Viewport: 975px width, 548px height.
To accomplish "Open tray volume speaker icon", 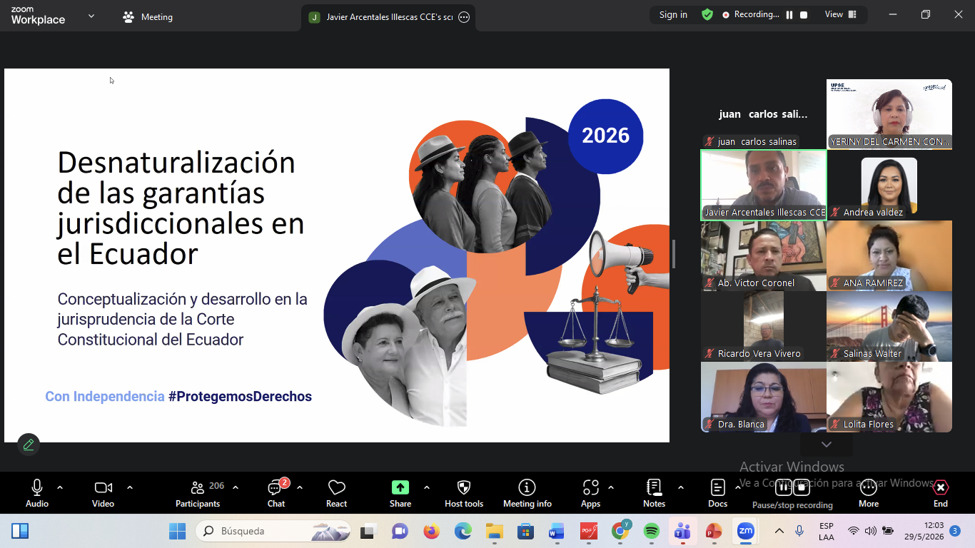I will point(871,531).
